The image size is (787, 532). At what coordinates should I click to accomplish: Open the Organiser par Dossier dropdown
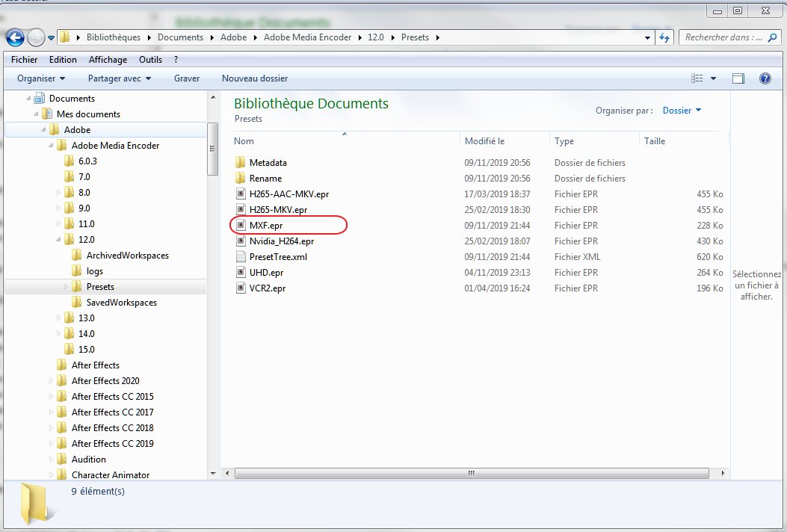point(682,111)
